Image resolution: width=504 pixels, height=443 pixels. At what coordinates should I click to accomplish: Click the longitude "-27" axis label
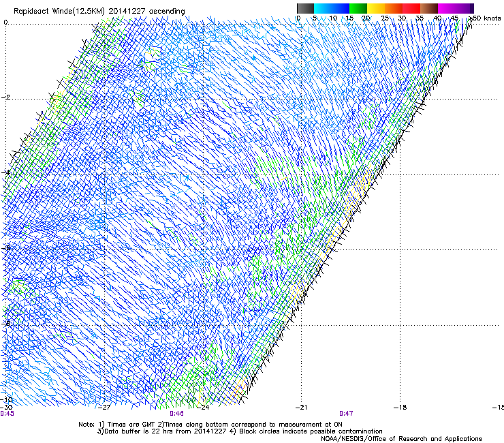tap(104, 408)
